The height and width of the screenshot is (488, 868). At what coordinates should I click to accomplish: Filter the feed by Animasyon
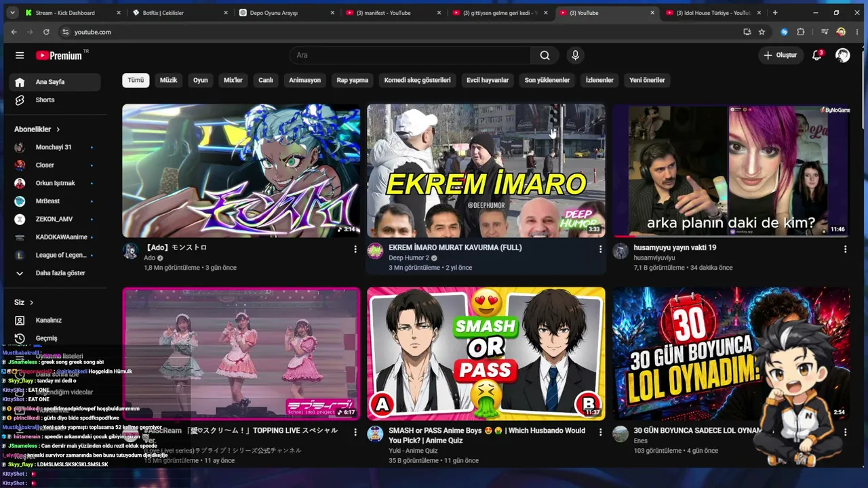click(x=305, y=80)
